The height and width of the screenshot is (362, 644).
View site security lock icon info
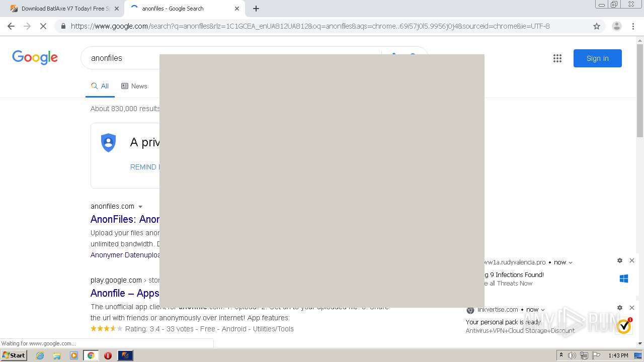point(63,26)
